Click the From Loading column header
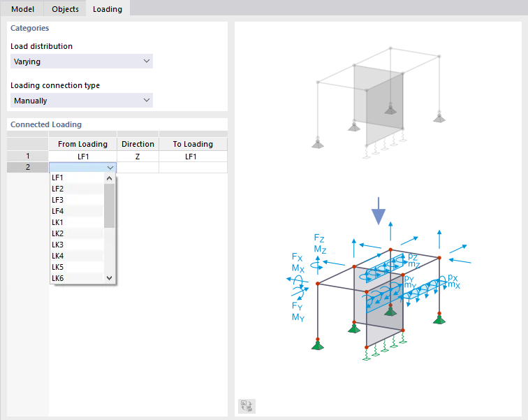 click(x=83, y=144)
